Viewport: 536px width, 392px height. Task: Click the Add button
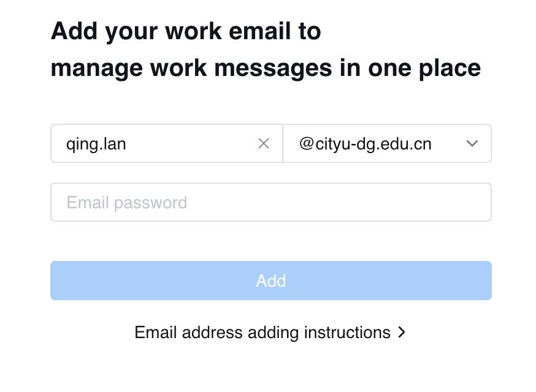270,281
